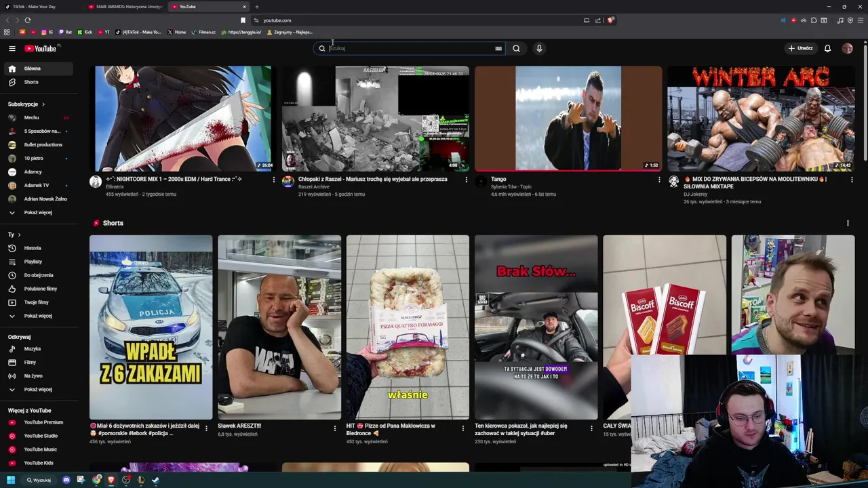Play the Tango video thumbnail
Viewport: 868px width, 488px height.
click(x=568, y=118)
